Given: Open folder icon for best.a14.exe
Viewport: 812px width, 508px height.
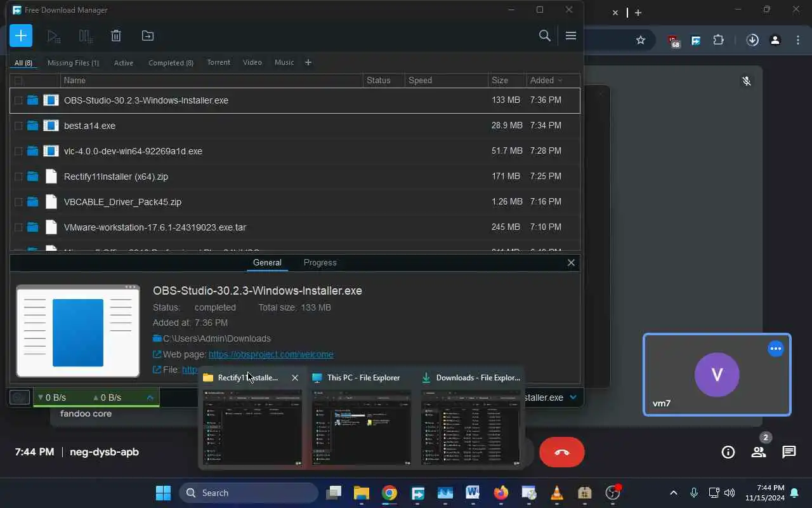Looking at the screenshot, I should coord(32,126).
